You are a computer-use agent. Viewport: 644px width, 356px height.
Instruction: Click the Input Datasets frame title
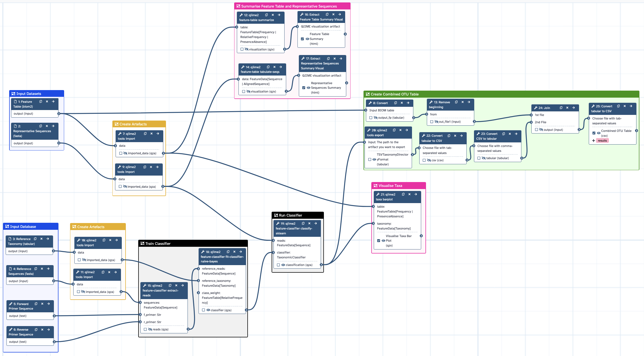[29, 94]
